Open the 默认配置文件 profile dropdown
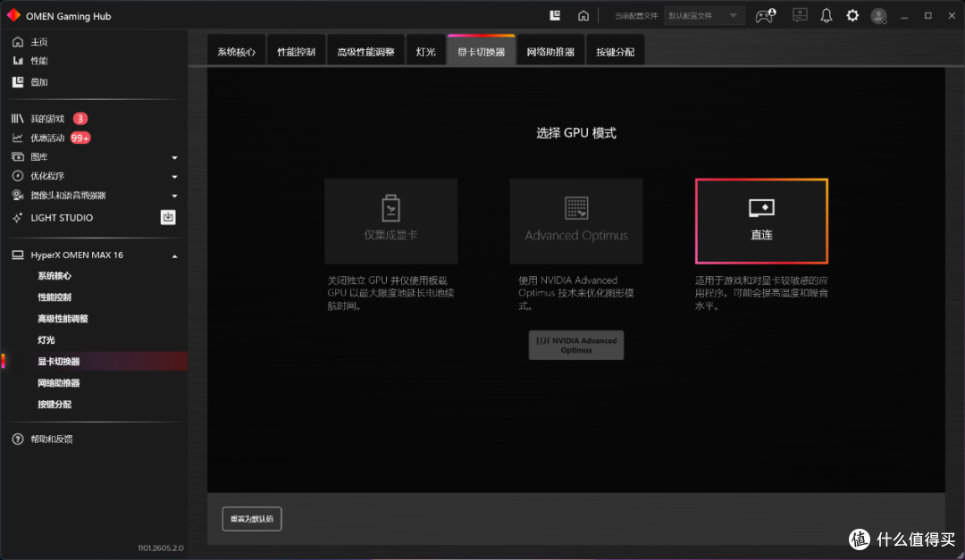The image size is (965, 560). 703,15
